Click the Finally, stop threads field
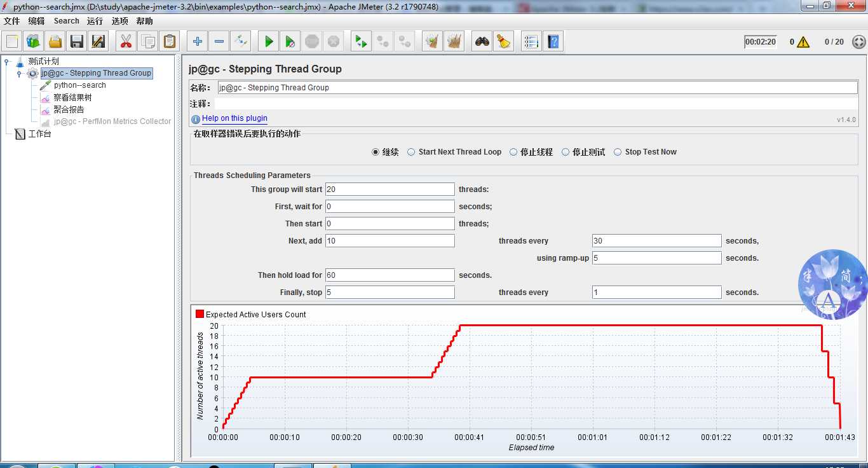 [390, 292]
